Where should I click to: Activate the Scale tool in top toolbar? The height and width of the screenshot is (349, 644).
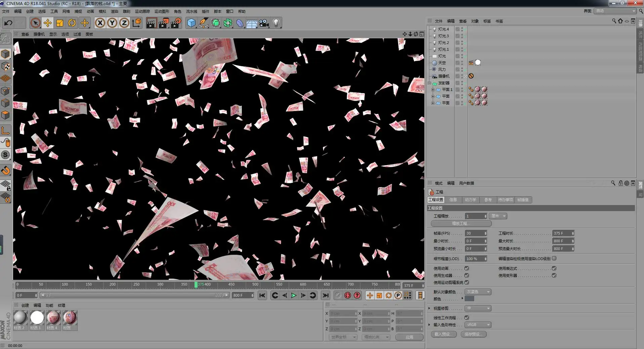pos(60,23)
